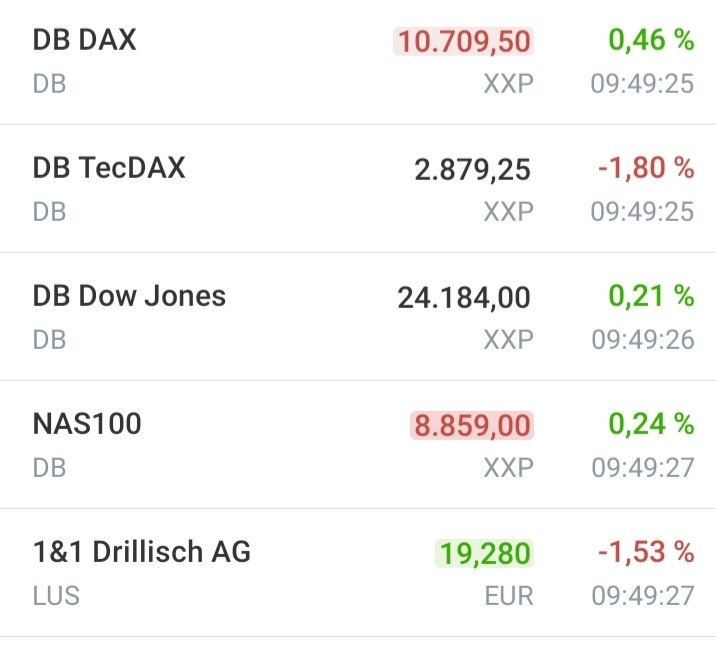
Task: Click the NAS100 price 8.859,00
Action: point(472,425)
